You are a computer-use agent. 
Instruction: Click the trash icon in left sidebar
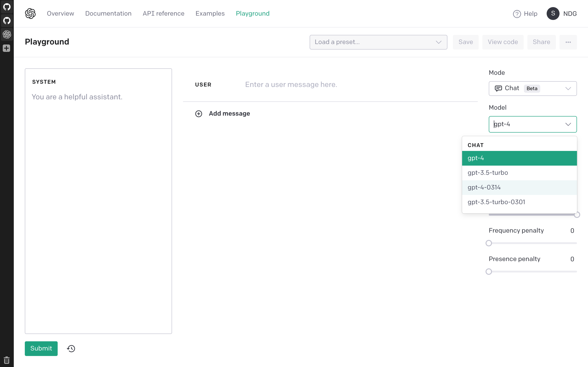coord(7,360)
